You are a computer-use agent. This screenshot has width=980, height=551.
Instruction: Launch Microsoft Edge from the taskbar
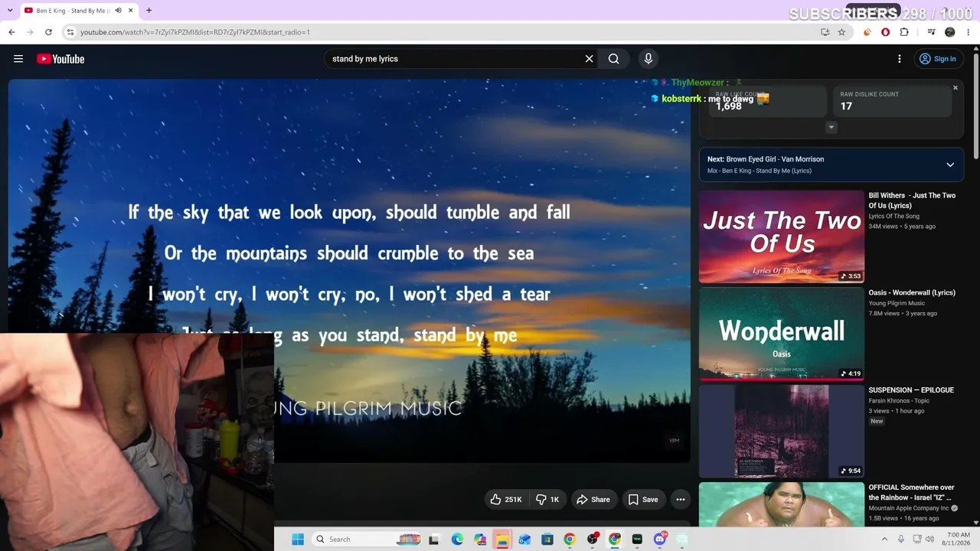[x=457, y=540]
